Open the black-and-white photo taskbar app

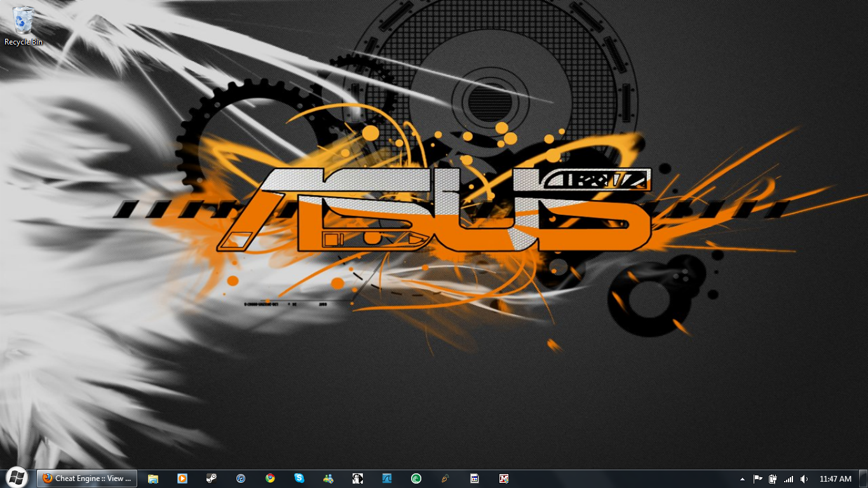click(357, 478)
